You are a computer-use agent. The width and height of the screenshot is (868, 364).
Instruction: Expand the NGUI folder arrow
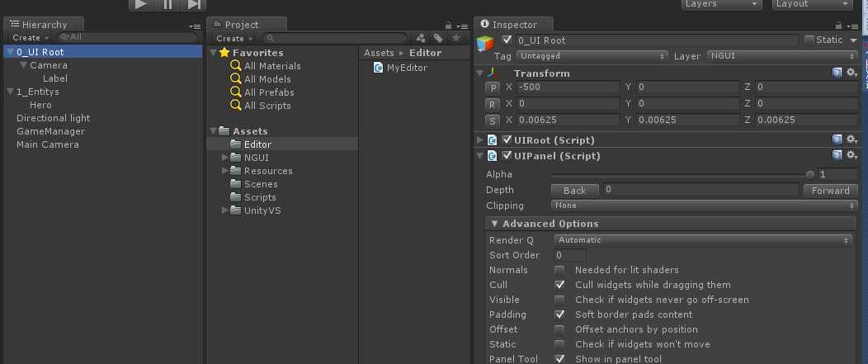click(x=224, y=158)
